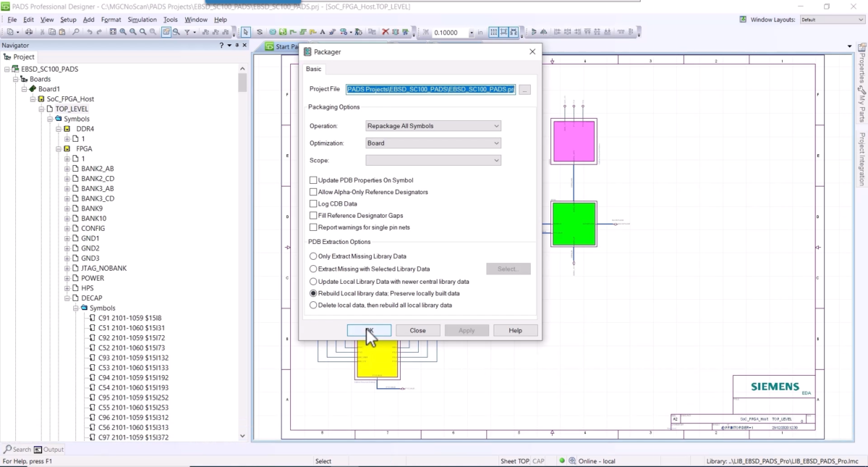The height and width of the screenshot is (467, 868).
Task: Click the highlighted Navigator toggle toolbar icon
Action: click(x=166, y=32)
